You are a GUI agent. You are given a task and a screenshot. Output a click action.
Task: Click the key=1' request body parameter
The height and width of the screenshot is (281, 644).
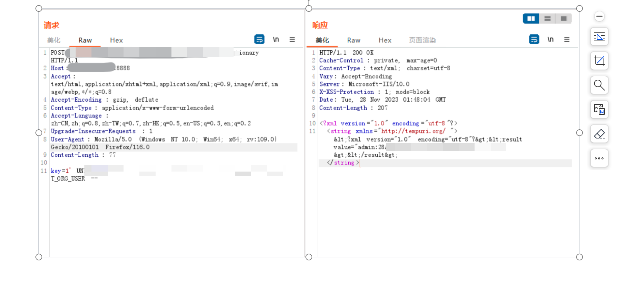(x=61, y=171)
